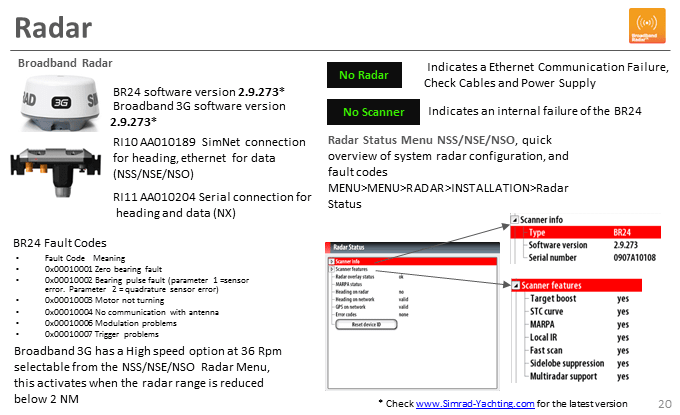680x415 pixels.
Task: Select the Target boost feature row
Action: (577, 298)
